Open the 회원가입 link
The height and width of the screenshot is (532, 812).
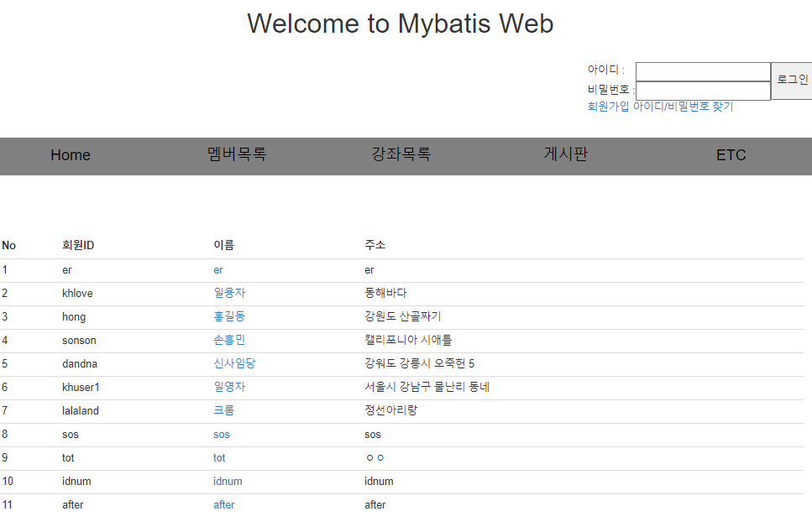coord(608,107)
